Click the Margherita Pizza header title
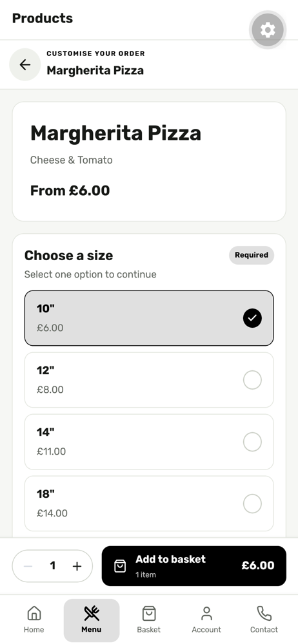Screen dimensions: 298x644 point(95,70)
